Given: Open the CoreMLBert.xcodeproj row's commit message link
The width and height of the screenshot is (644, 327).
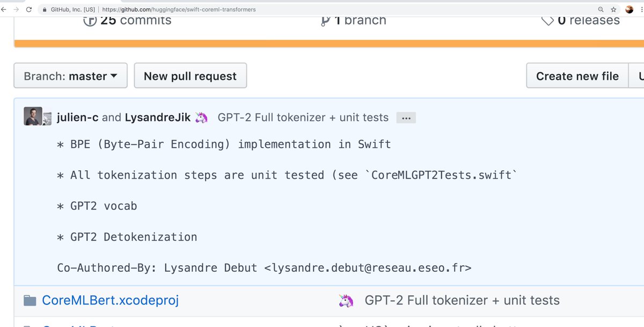Looking at the screenshot, I should click(462, 300).
